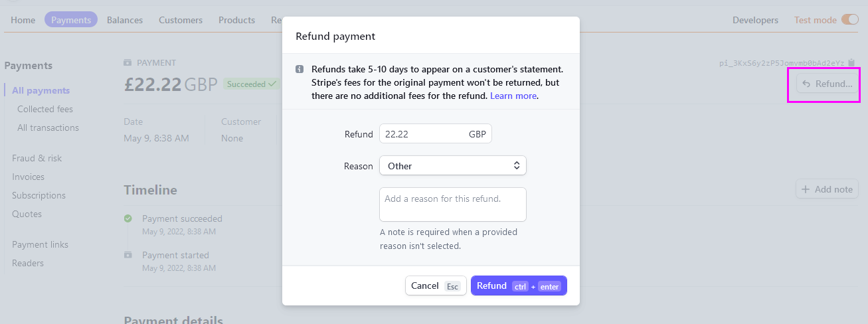
Task: Open Fraud & risk in sidebar
Action: click(x=37, y=158)
